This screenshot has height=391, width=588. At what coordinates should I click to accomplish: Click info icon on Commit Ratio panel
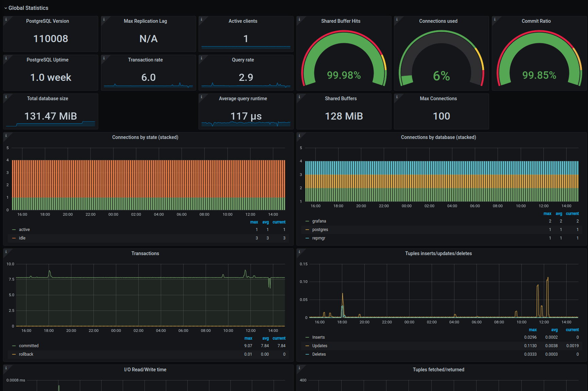(x=495, y=19)
